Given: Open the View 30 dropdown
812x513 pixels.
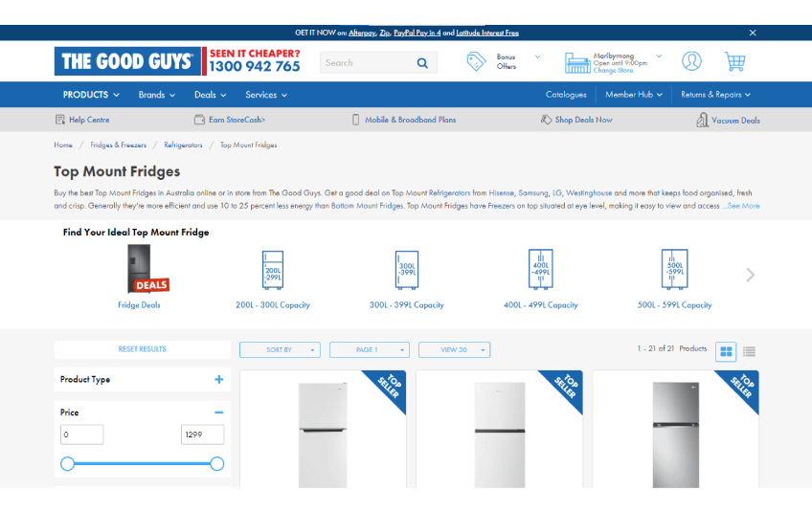Looking at the screenshot, I should (x=454, y=350).
